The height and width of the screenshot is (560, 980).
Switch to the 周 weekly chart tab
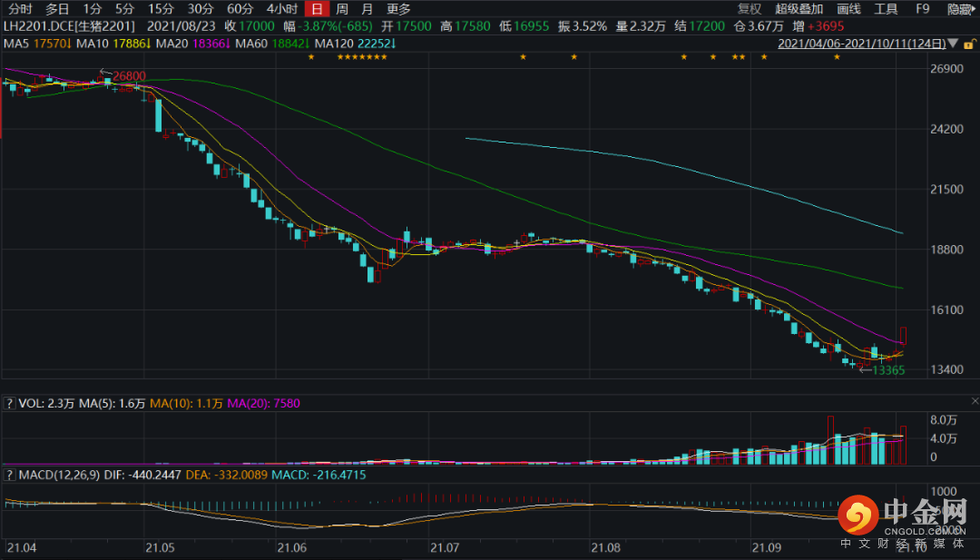pyautogui.click(x=342, y=9)
